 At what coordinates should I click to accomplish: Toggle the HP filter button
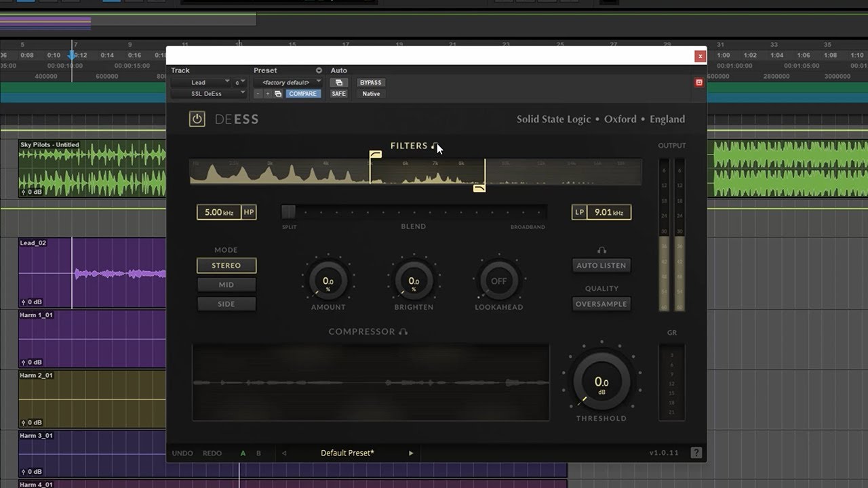click(x=249, y=212)
